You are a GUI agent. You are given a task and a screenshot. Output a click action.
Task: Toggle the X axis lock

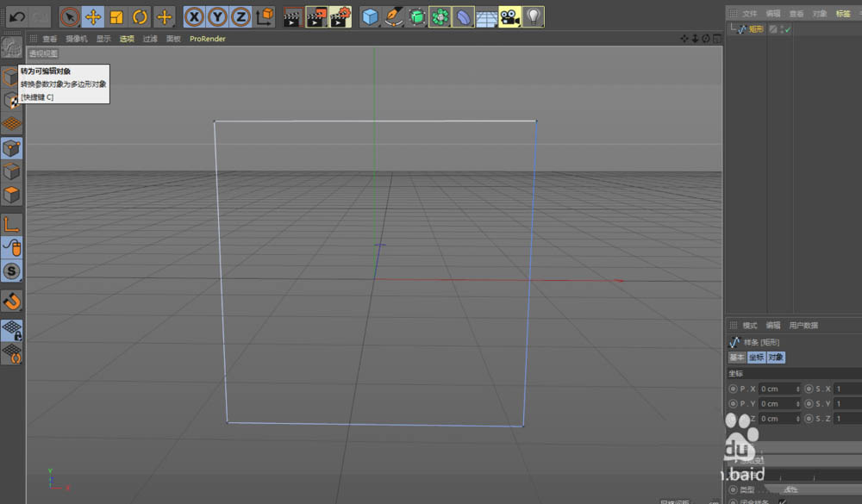click(194, 16)
